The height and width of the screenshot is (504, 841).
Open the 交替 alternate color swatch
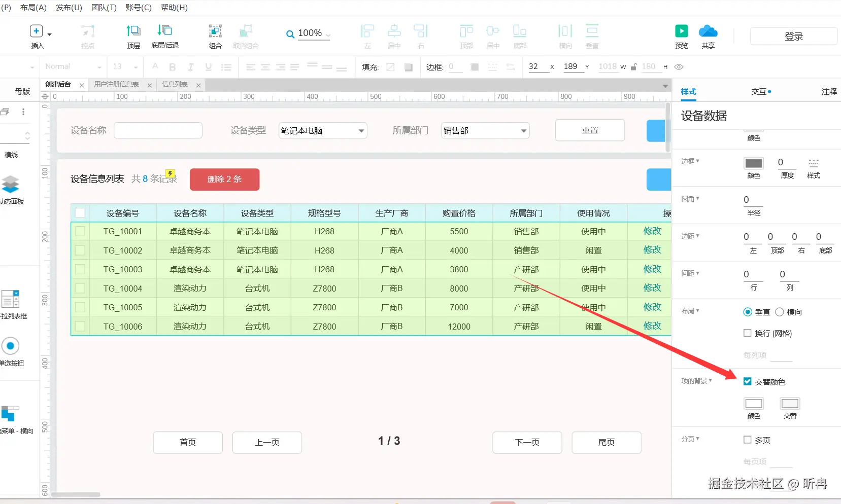click(x=790, y=404)
